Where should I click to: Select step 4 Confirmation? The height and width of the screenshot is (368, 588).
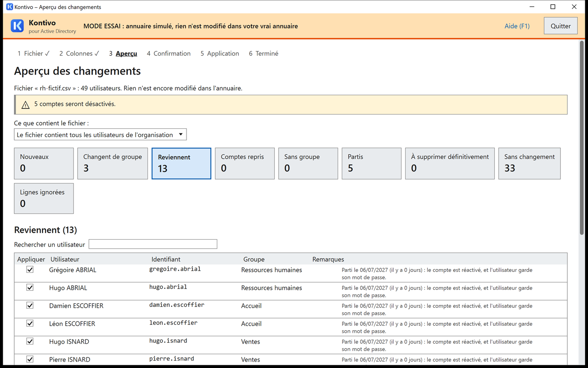(x=169, y=53)
